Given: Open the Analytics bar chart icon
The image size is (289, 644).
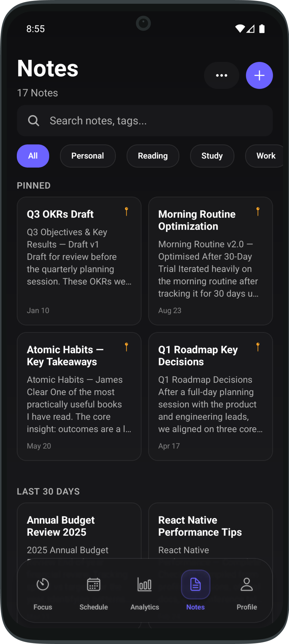Looking at the screenshot, I should [144, 584].
